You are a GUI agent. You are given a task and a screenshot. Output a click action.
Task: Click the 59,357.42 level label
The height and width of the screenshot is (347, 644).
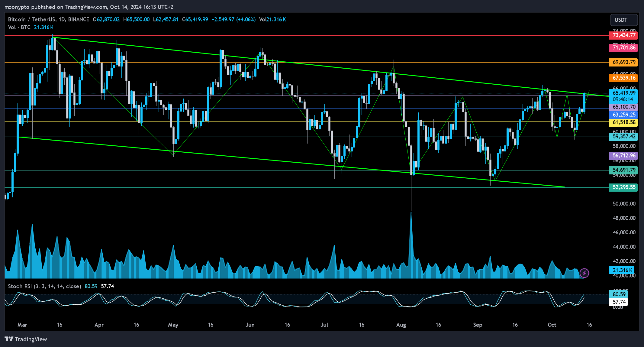623,137
